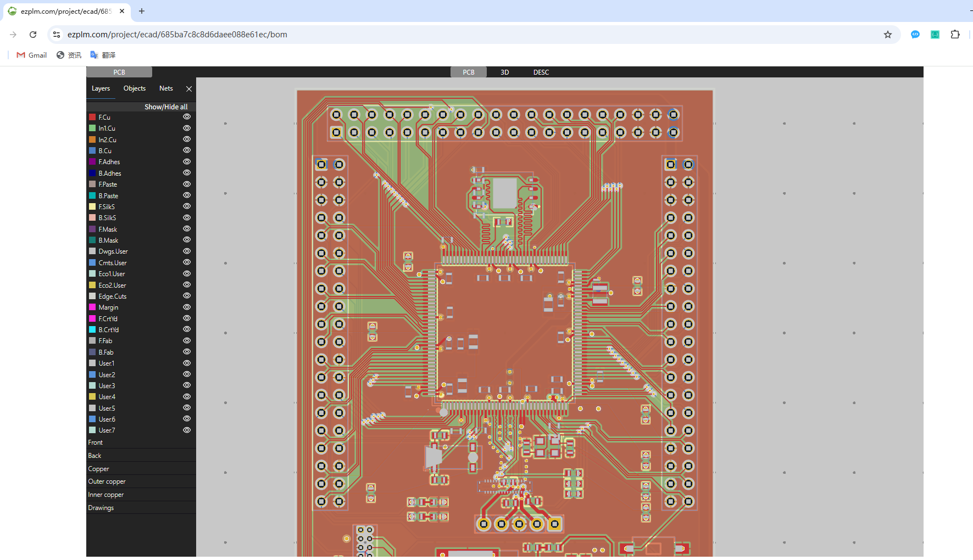Hide the Dwgs.User layer

coord(187,251)
